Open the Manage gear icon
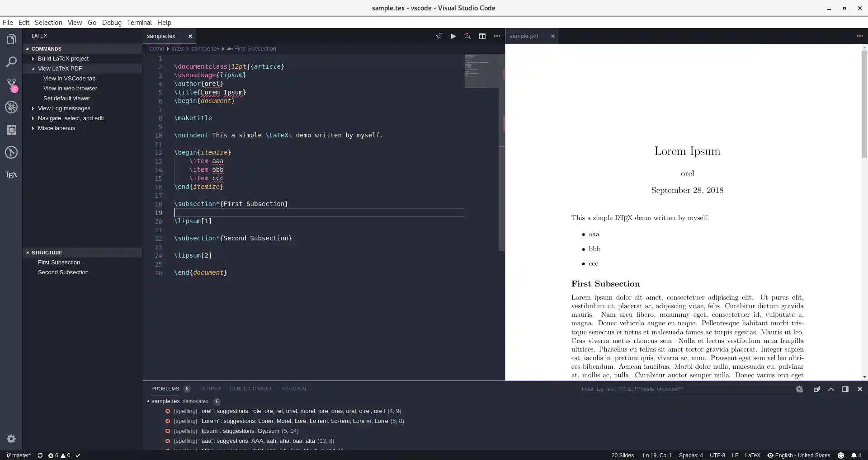This screenshot has height=460, width=868. (11, 439)
